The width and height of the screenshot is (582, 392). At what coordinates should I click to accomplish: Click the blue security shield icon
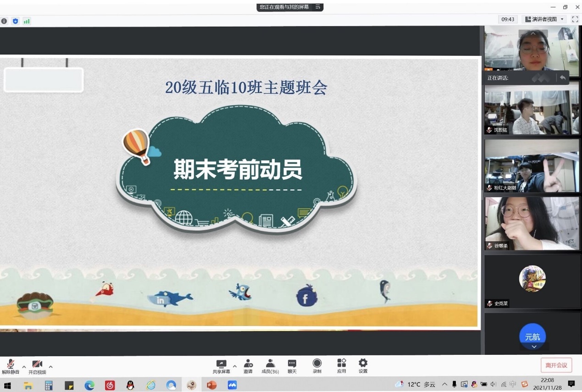click(x=16, y=21)
